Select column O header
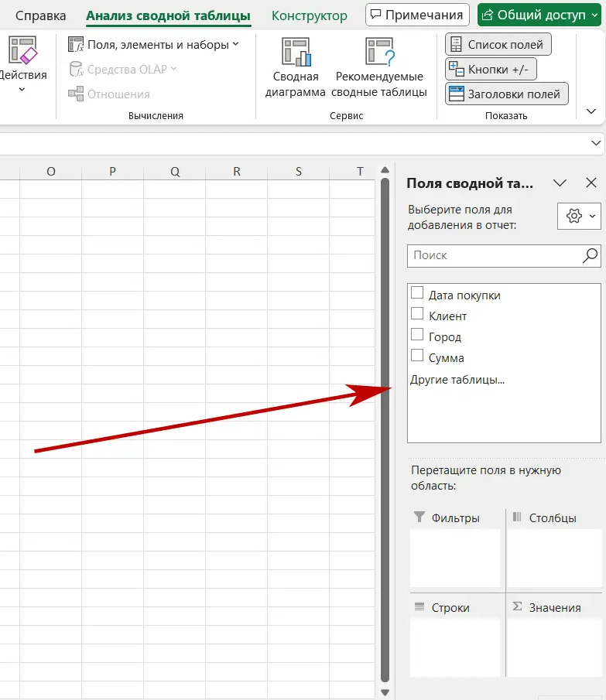 click(x=51, y=172)
